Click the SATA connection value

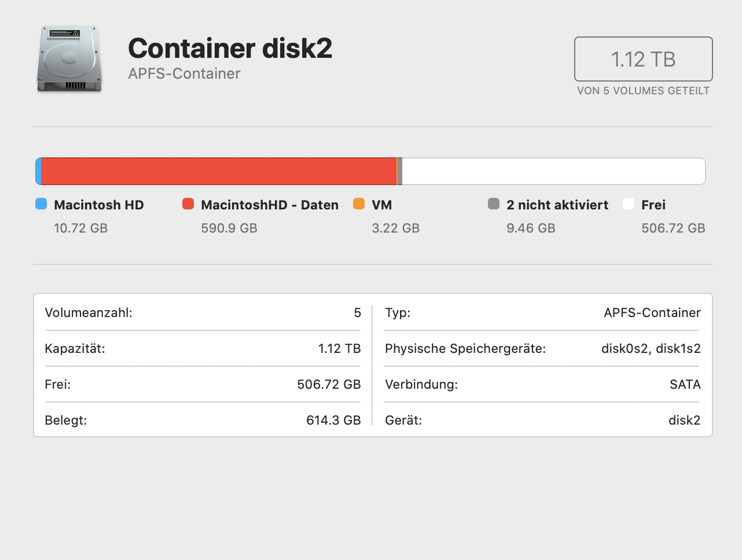click(685, 385)
